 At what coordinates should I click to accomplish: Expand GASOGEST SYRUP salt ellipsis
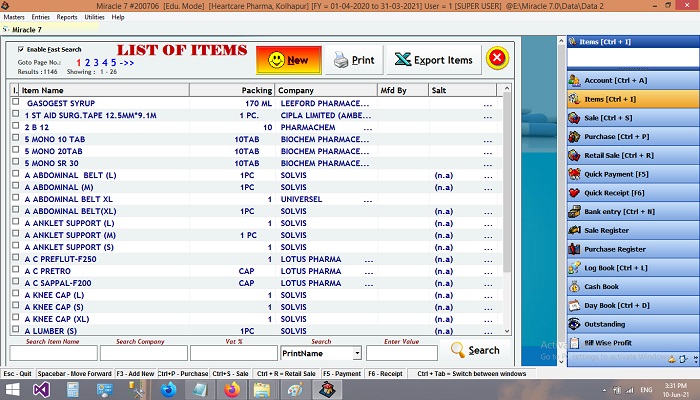coord(488,105)
